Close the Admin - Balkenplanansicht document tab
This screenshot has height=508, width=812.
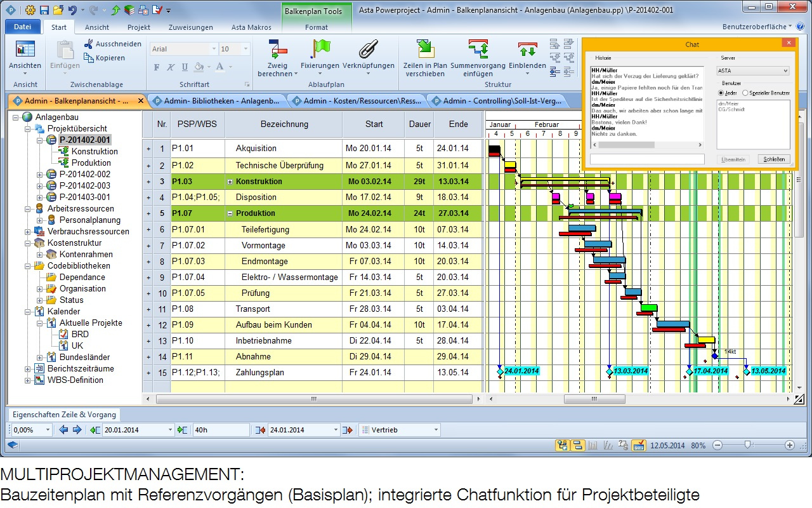pos(141,101)
